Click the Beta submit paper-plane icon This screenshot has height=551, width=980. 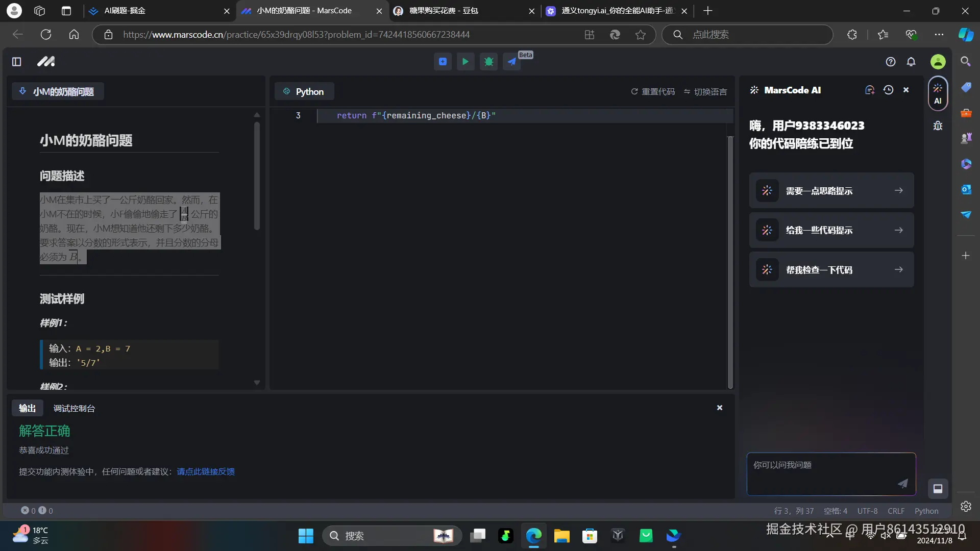pyautogui.click(x=511, y=62)
